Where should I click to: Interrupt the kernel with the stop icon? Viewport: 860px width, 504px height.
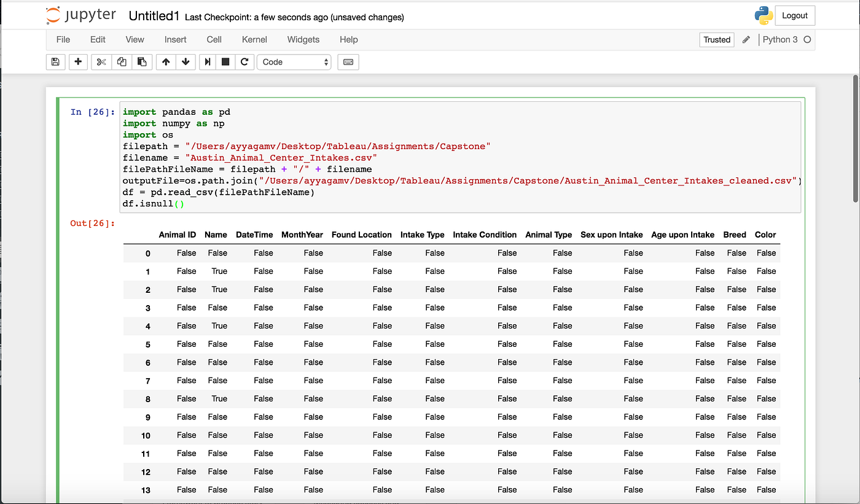(225, 61)
